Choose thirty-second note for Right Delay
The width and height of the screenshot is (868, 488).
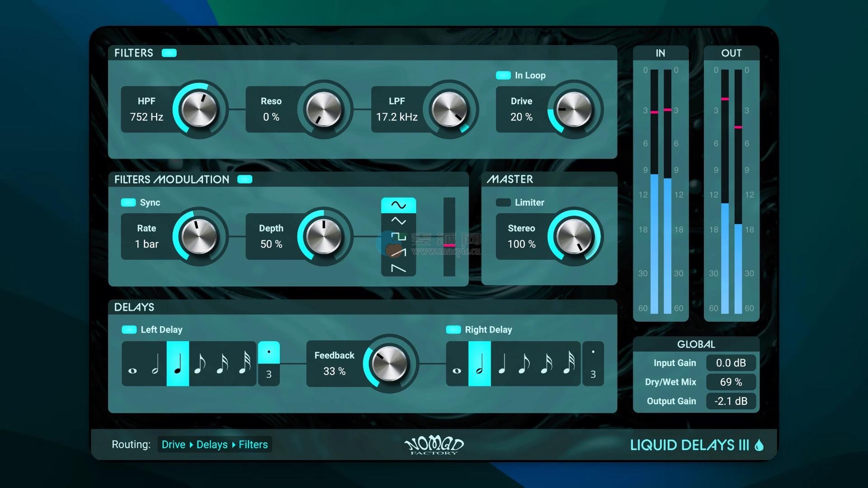569,364
